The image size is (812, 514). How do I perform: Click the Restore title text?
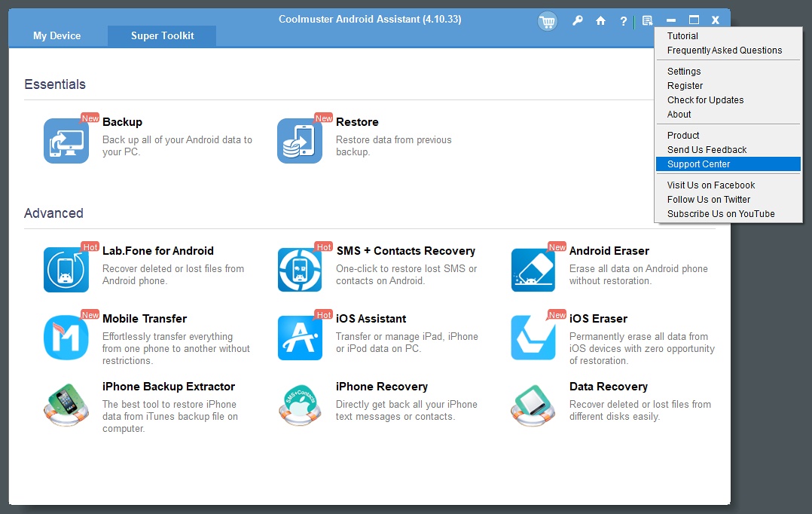(x=357, y=122)
